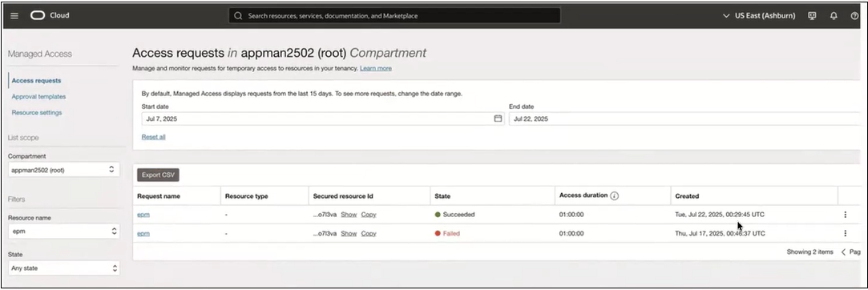Click the State column header
The height and width of the screenshot is (290, 868).
(x=443, y=196)
